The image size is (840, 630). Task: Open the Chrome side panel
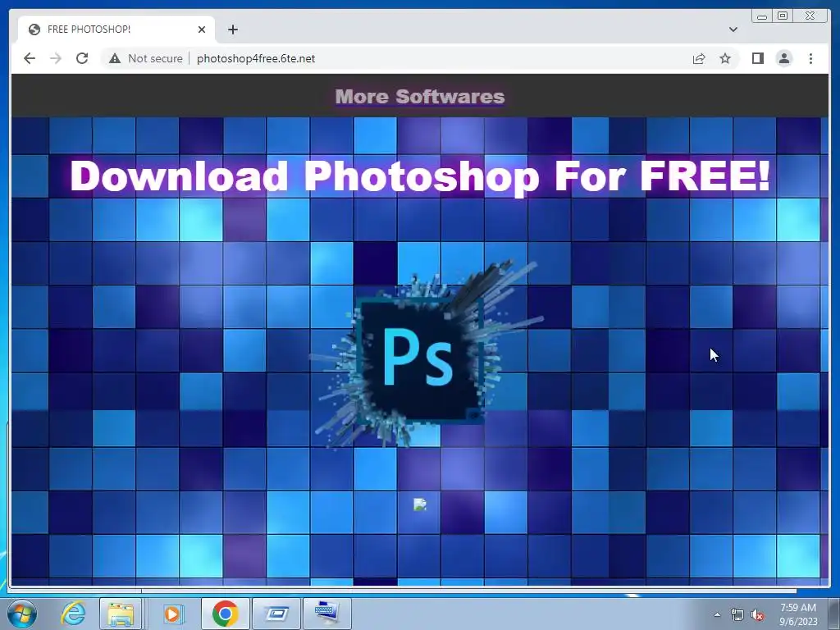(757, 58)
